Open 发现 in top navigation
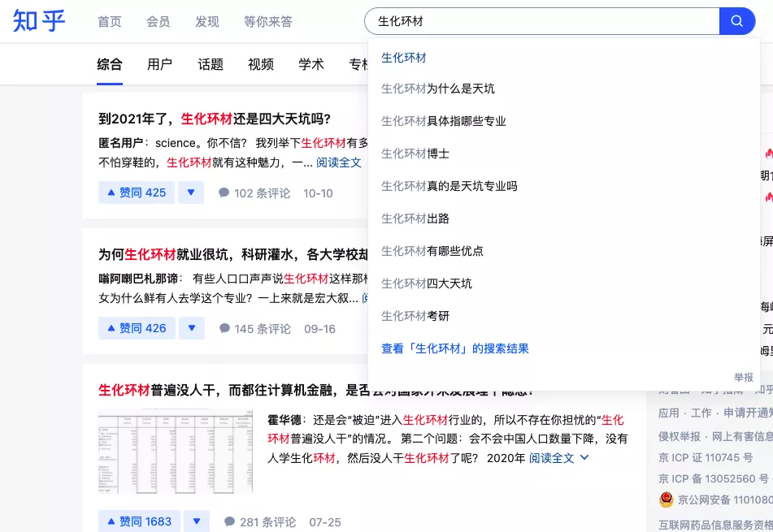This screenshot has width=773, height=532. [x=207, y=21]
